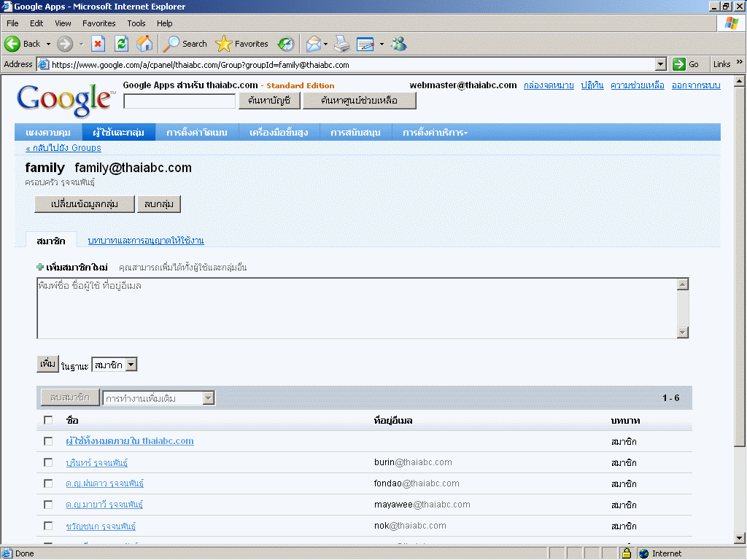The height and width of the screenshot is (560, 747).
Task: Go to Home page icon
Action: [x=144, y=44]
